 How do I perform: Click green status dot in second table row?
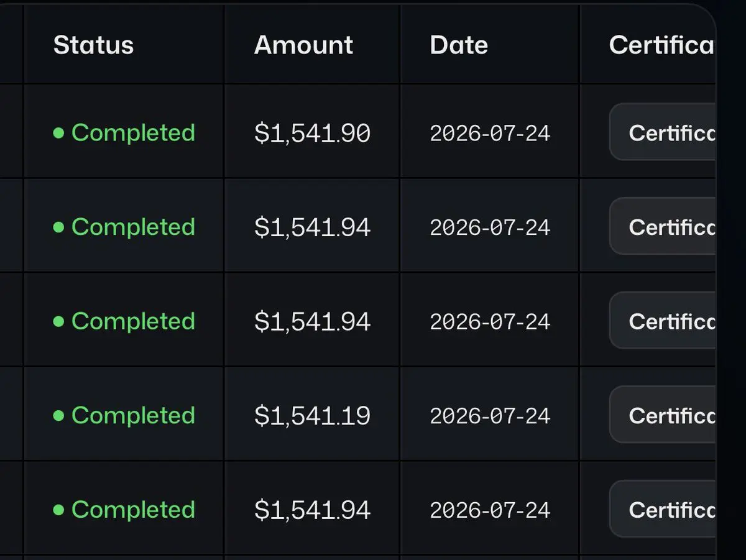[x=58, y=227]
